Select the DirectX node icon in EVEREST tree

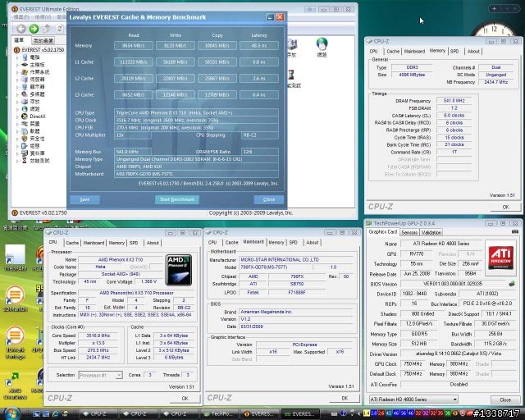click(x=25, y=116)
